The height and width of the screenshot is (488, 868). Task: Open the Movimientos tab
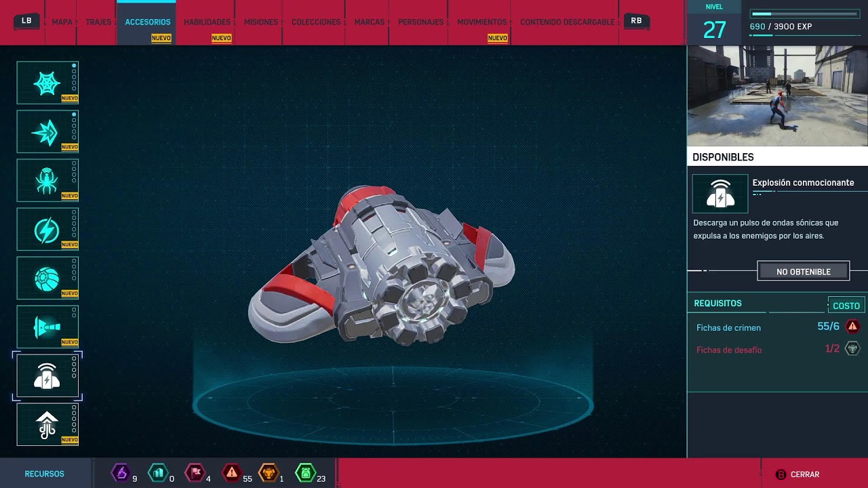pyautogui.click(x=482, y=22)
